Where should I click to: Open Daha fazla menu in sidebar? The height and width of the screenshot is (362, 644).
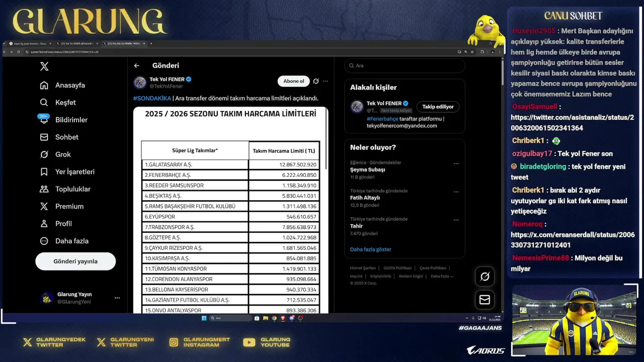(x=64, y=241)
